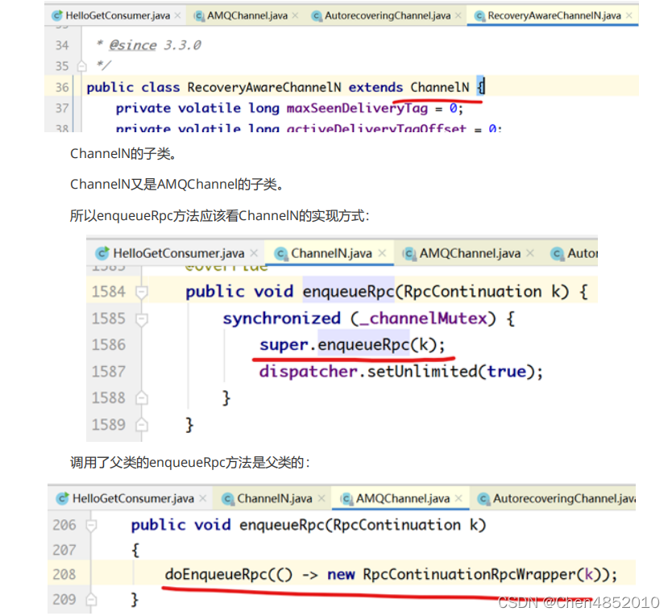Click line number 36 in gutter
Screen dimensions: 672x616
[x=62, y=88]
